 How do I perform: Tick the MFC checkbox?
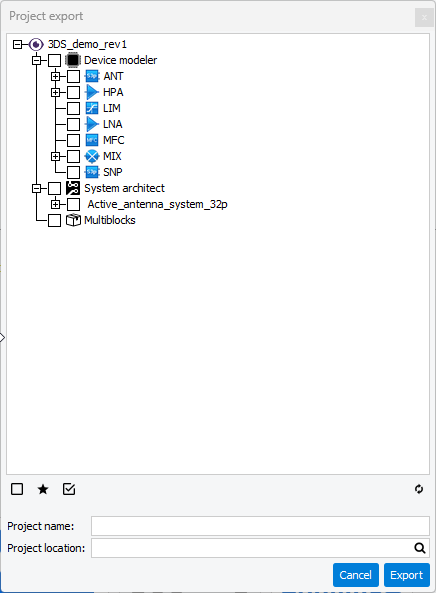[x=73, y=140]
